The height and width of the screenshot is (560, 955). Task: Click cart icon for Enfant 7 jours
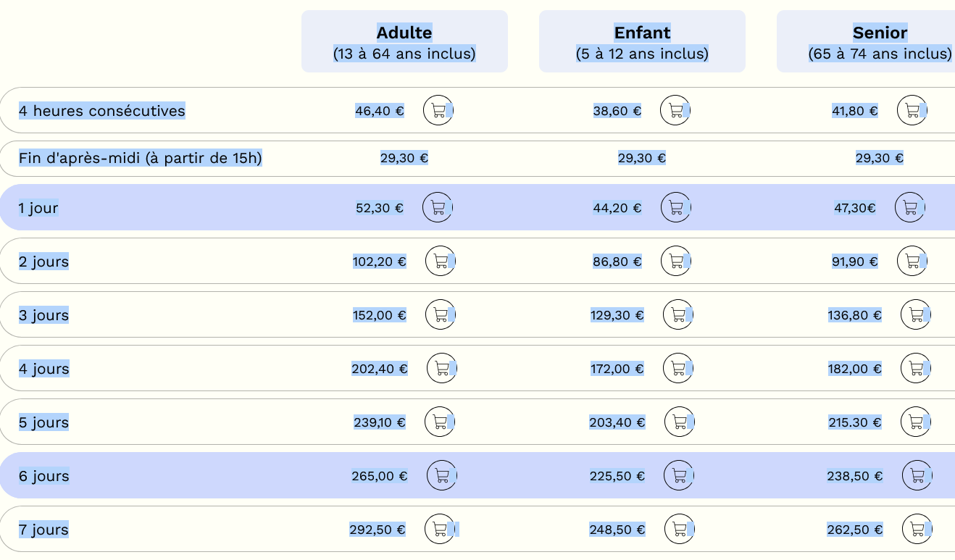679,530
